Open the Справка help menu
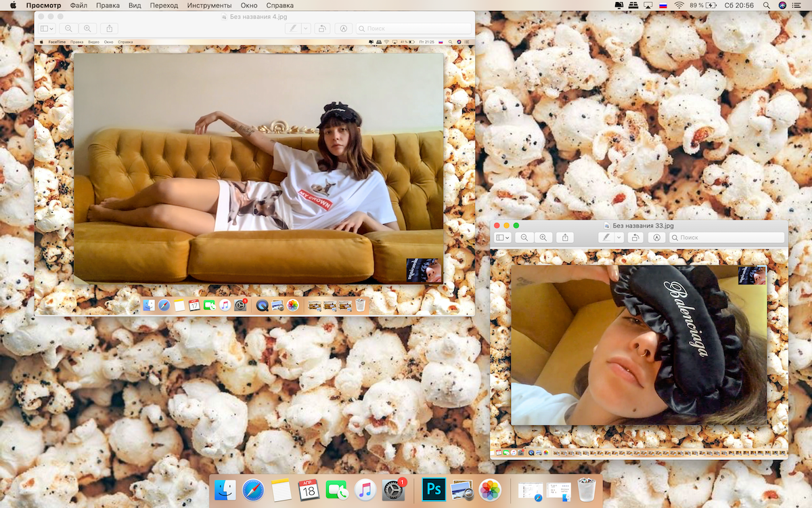Image resolution: width=812 pixels, height=508 pixels. (280, 5)
